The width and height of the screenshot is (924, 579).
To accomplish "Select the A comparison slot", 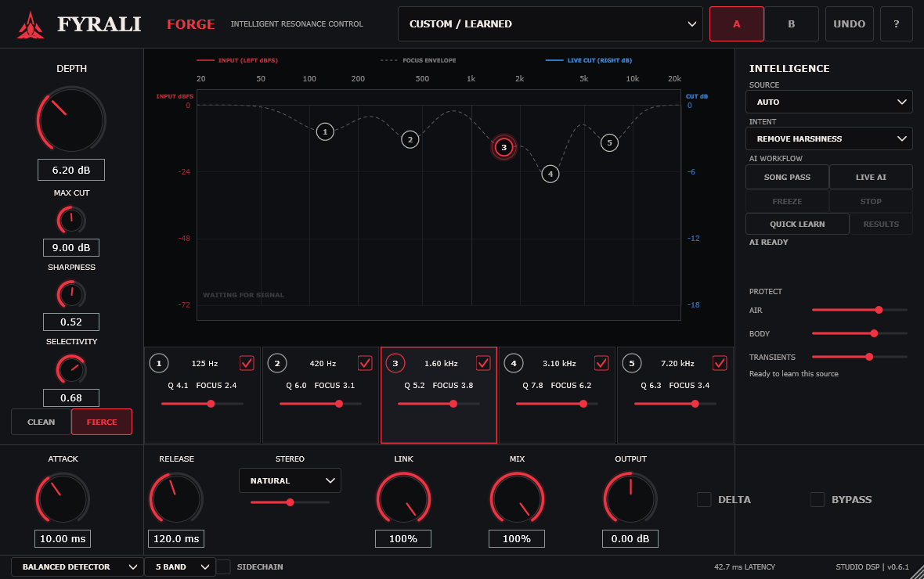I will (x=737, y=24).
